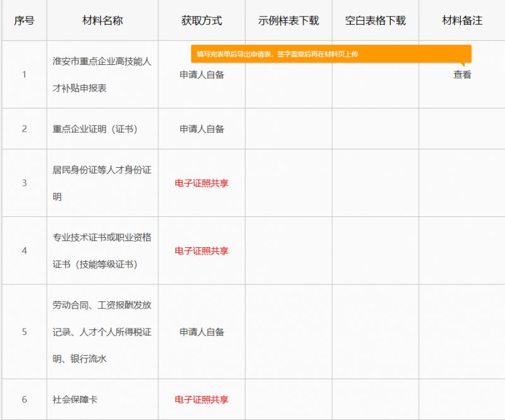Screen dimensions: 505x420
Task: Click sequence number 2 cell
Action: [x=24, y=129]
